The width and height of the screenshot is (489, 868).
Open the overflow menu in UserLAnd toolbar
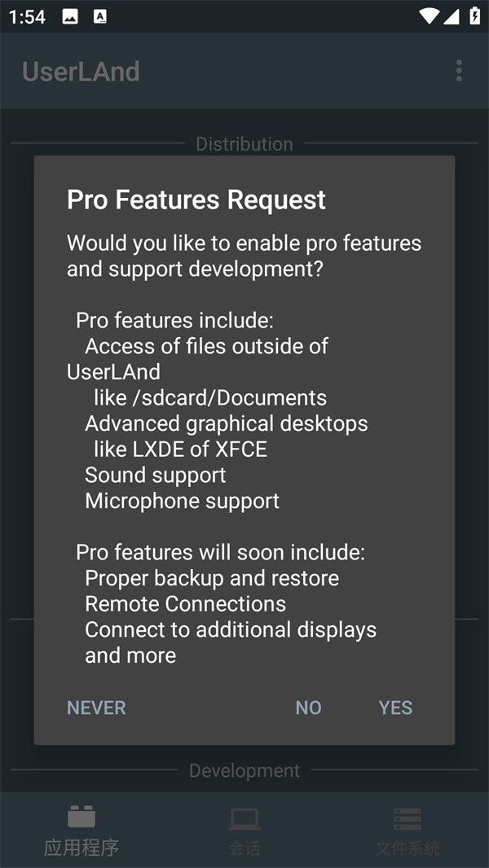coord(459,71)
